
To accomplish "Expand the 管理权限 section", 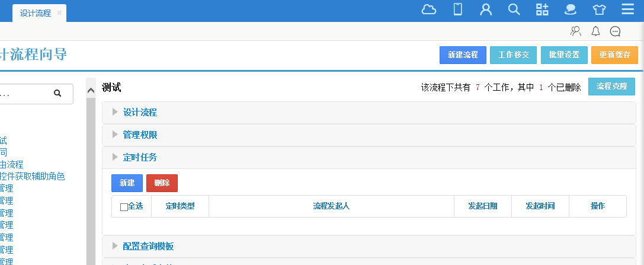I will tap(140, 135).
